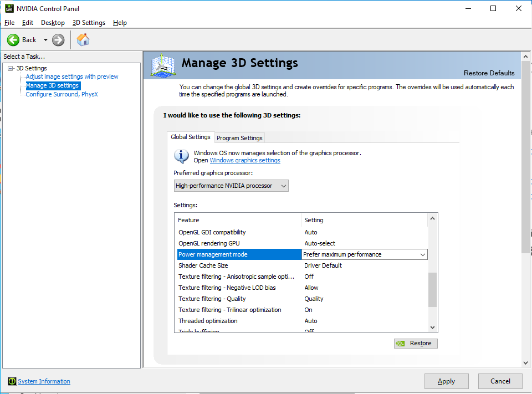
Task: Click the blue info icon in Global Settings
Action: pyautogui.click(x=181, y=156)
